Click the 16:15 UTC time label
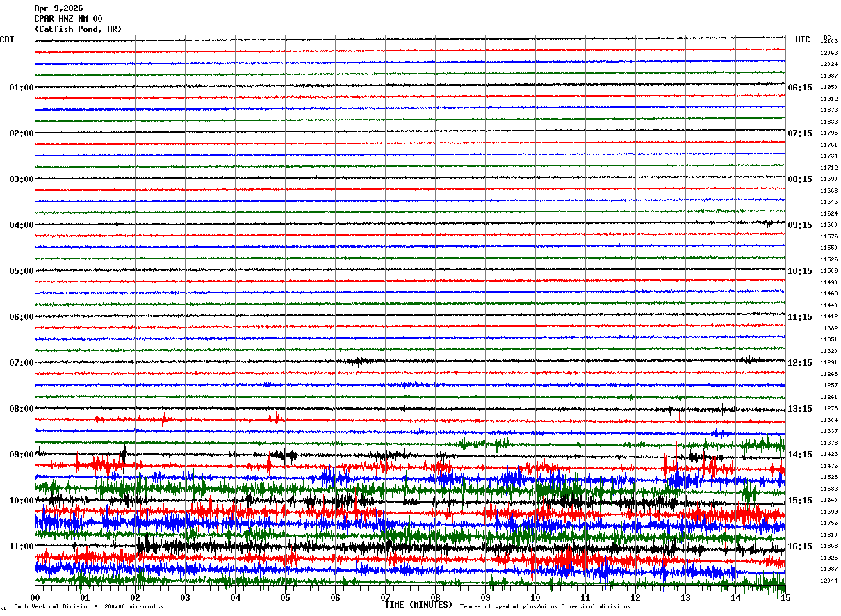This screenshot has width=841, height=616. 800,546
